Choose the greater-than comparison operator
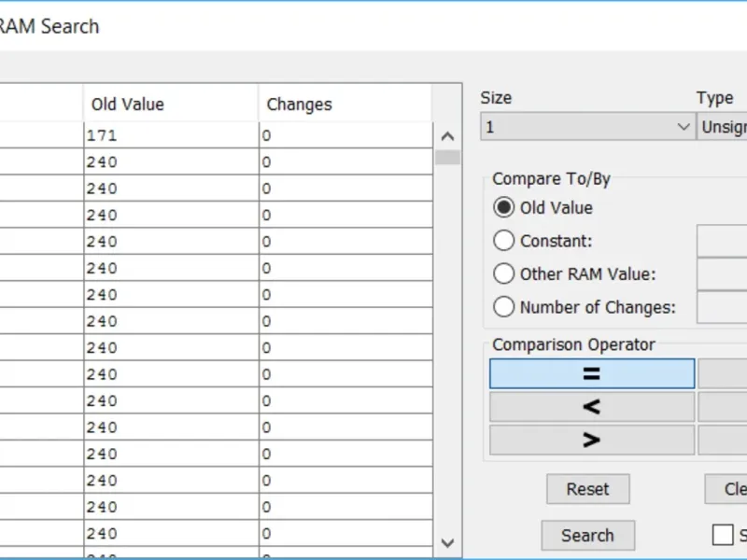This screenshot has height=560, width=747. coord(592,440)
